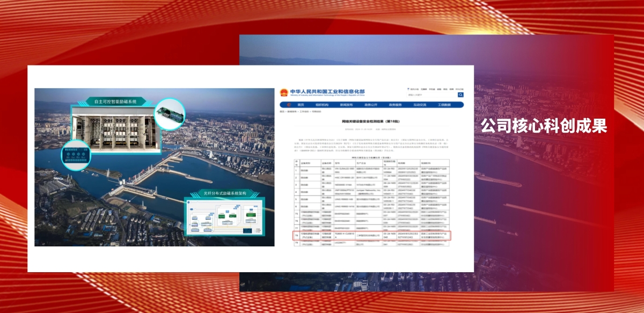Click table cell TG800 H-CU0810A
The width and height of the screenshot is (644, 313).
pyautogui.click(x=345, y=235)
